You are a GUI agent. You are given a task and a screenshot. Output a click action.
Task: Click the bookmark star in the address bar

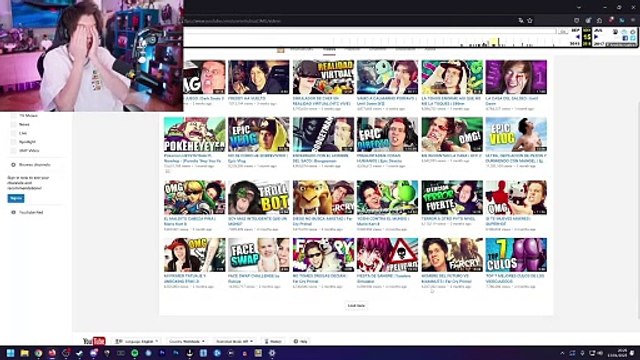pyautogui.click(x=530, y=20)
